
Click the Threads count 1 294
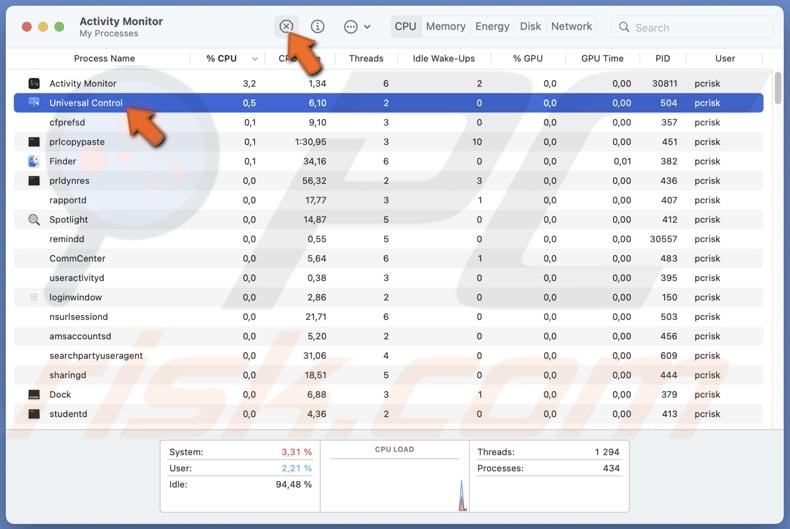click(x=607, y=452)
